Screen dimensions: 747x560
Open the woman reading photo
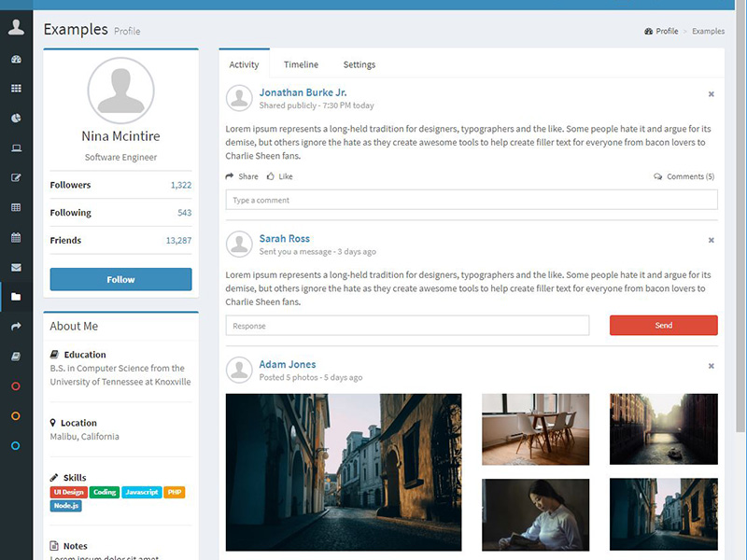535,515
